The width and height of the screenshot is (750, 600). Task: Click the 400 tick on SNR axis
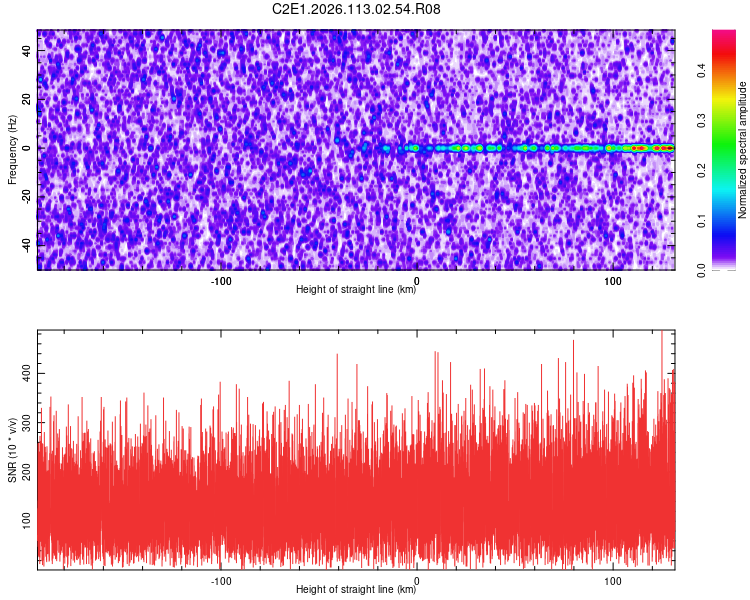(x=27, y=372)
